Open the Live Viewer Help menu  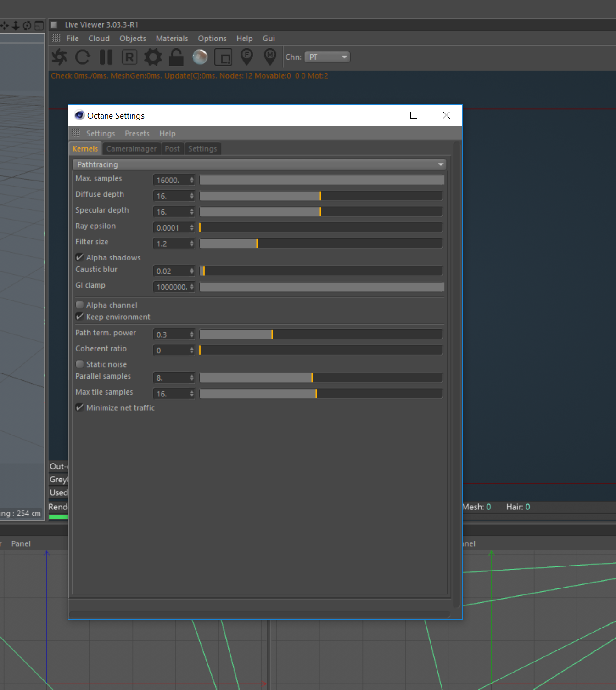point(245,39)
